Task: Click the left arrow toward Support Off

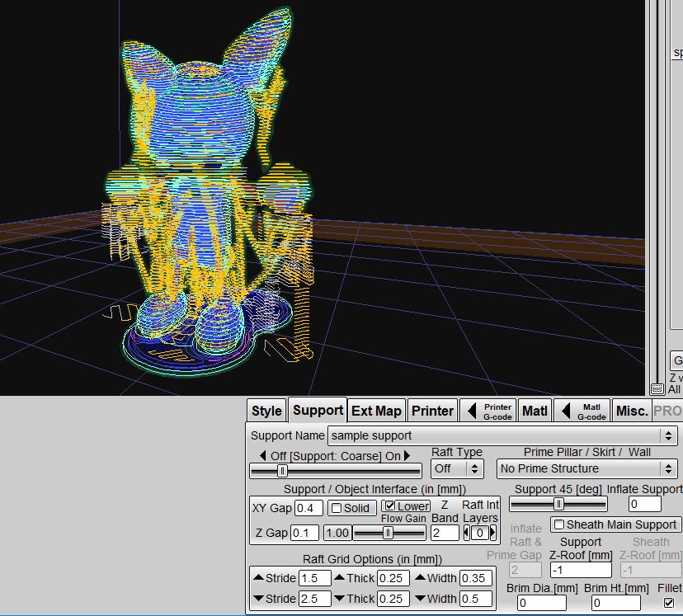Action: 262,456
